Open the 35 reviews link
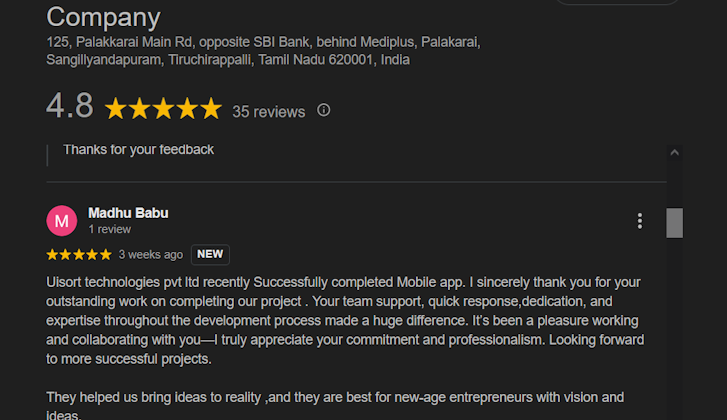This screenshot has width=727, height=420. pyautogui.click(x=268, y=112)
